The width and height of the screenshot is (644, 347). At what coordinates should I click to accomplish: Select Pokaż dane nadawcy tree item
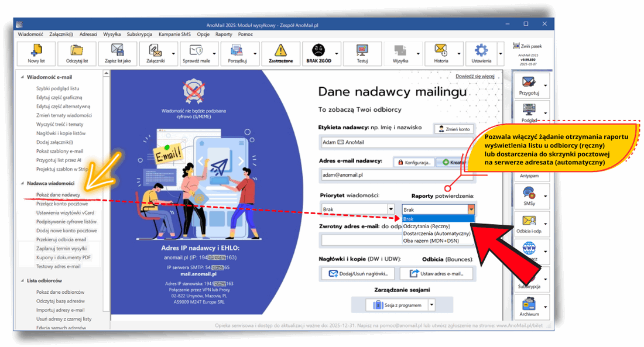coord(58,195)
